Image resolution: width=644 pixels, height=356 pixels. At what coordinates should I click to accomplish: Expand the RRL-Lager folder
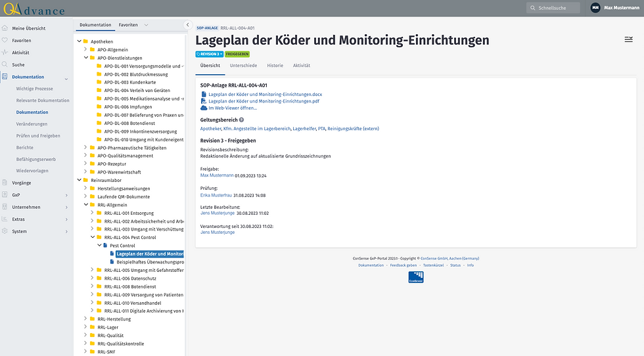85,327
